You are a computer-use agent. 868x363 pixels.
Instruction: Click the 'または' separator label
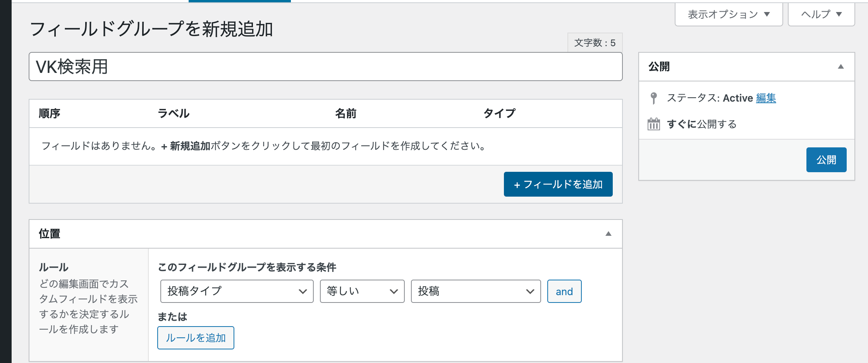tap(172, 317)
